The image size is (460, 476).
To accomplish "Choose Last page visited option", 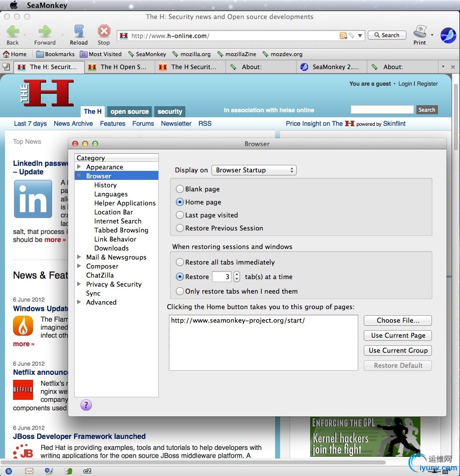I will [x=180, y=215].
